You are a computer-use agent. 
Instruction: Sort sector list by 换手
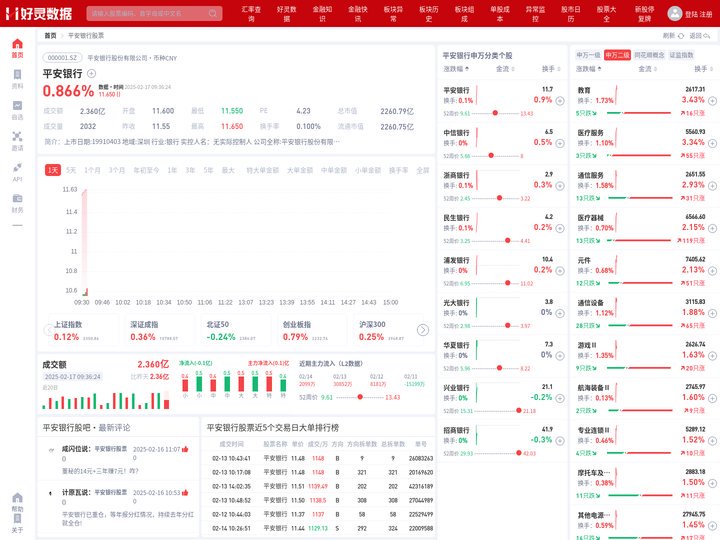[x=703, y=69]
